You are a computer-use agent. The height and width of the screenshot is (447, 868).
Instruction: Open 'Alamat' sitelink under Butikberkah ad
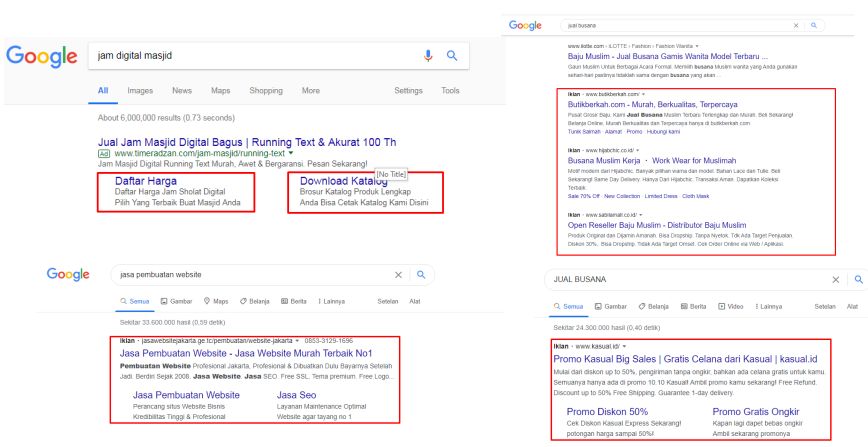click(x=613, y=132)
